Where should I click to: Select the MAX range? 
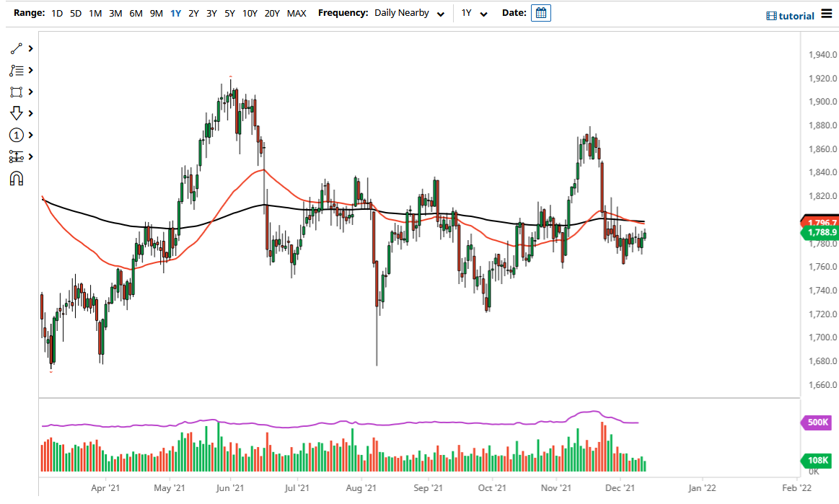(x=296, y=14)
